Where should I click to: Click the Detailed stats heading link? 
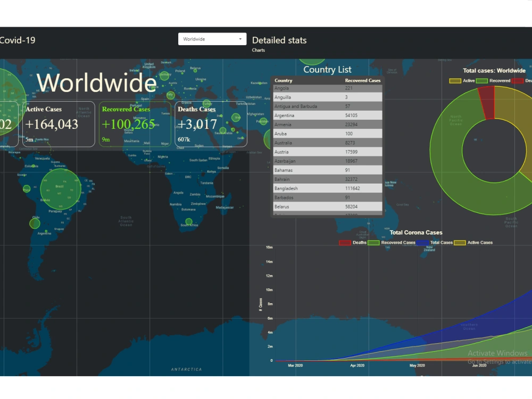pyautogui.click(x=279, y=40)
